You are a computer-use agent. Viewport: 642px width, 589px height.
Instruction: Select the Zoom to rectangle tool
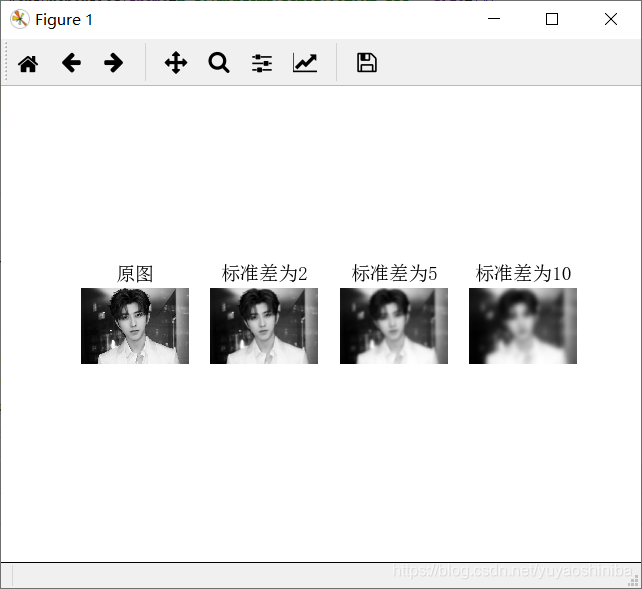point(219,63)
